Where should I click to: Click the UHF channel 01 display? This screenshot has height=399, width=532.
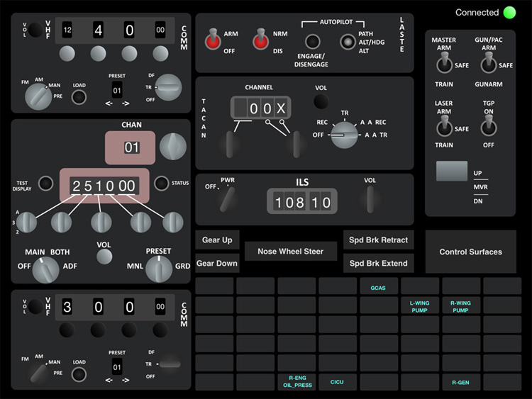click(x=131, y=148)
